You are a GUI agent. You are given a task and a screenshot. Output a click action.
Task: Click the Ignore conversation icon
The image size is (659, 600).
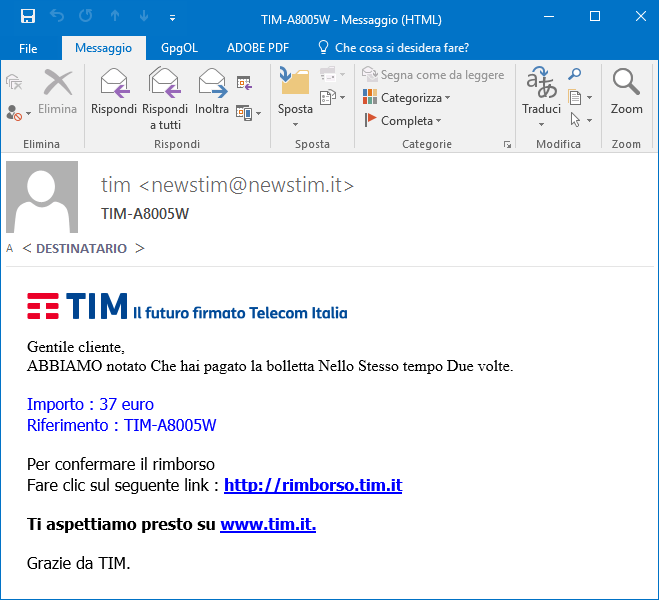[x=14, y=82]
